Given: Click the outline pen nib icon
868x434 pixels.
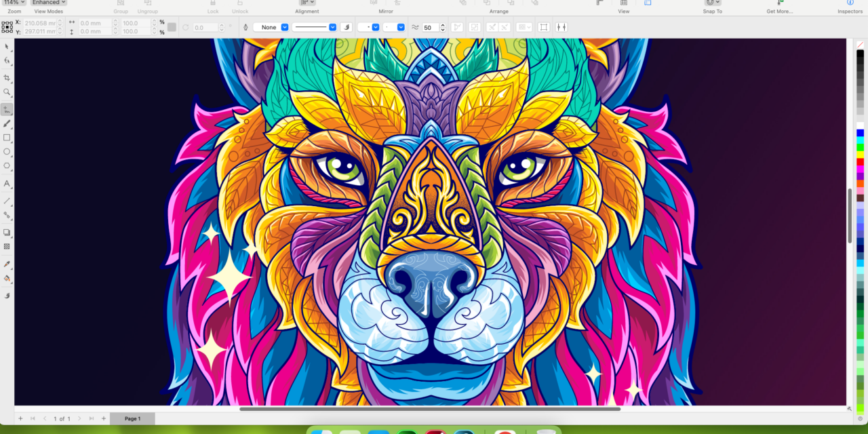Looking at the screenshot, I should [x=245, y=27].
